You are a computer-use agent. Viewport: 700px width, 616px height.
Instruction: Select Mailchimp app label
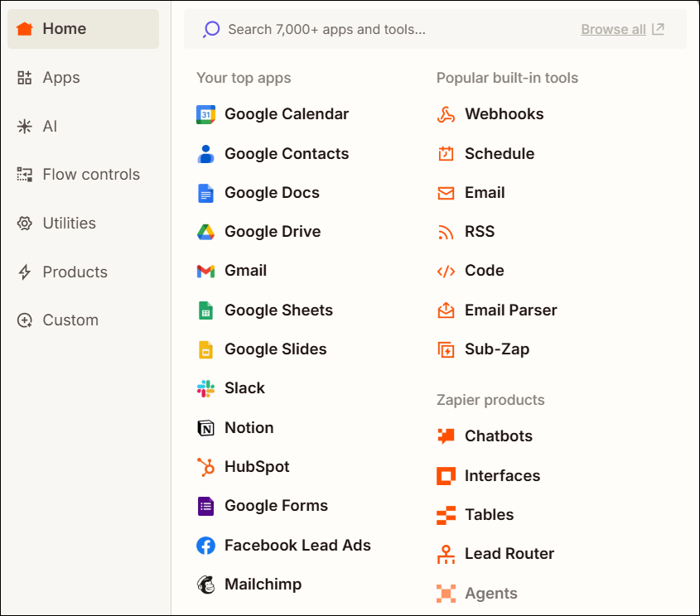pyautogui.click(x=263, y=585)
